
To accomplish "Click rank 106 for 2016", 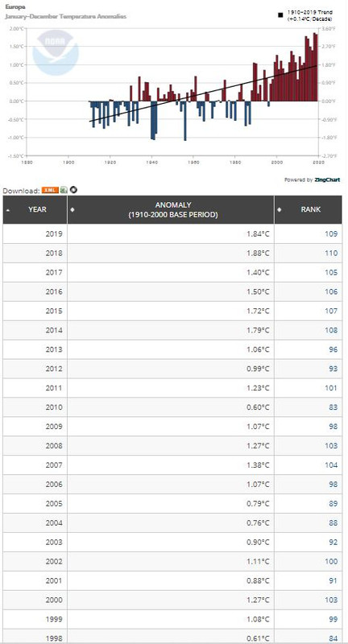I will [331, 292].
